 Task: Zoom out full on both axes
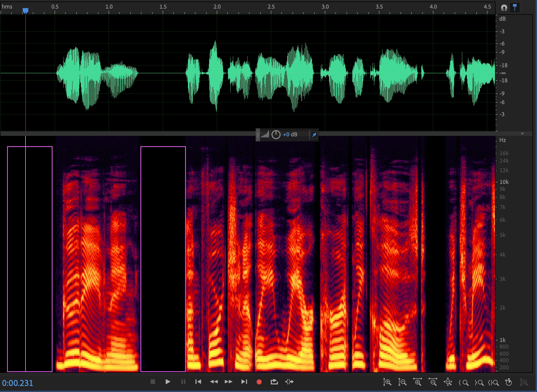(448, 382)
